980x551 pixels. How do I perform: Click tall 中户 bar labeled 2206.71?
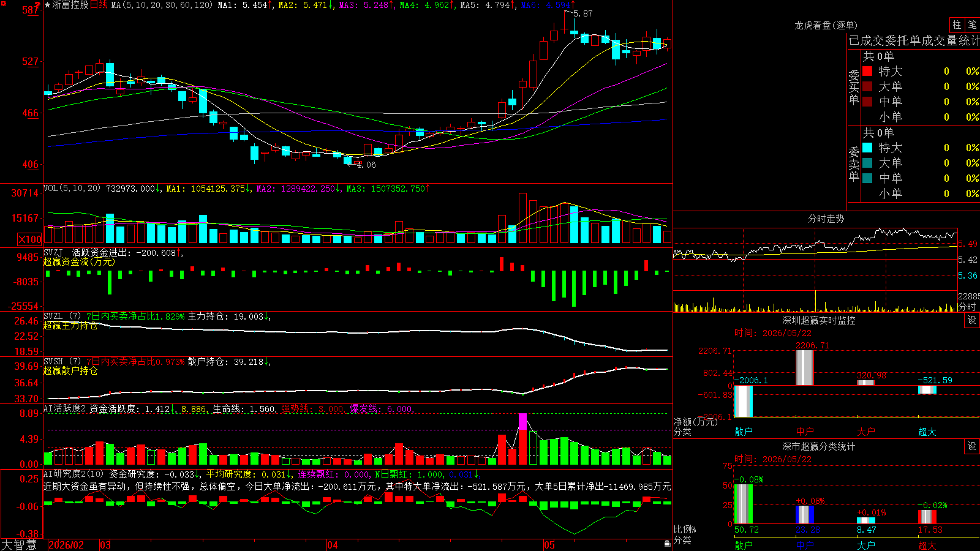pos(805,368)
